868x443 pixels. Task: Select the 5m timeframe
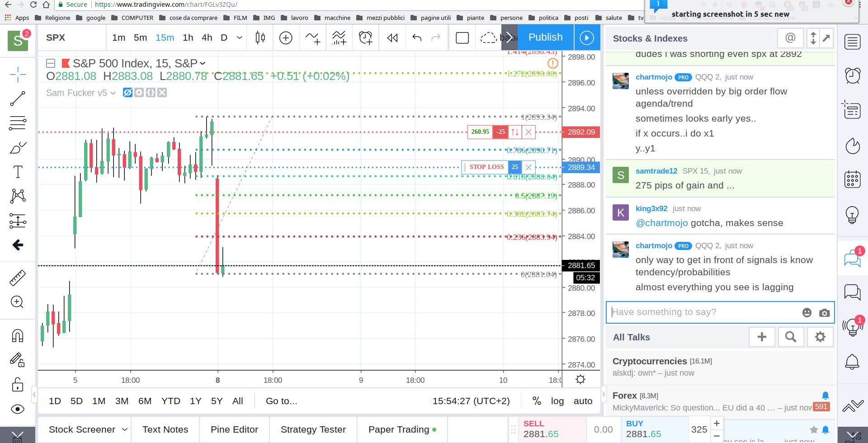click(140, 38)
